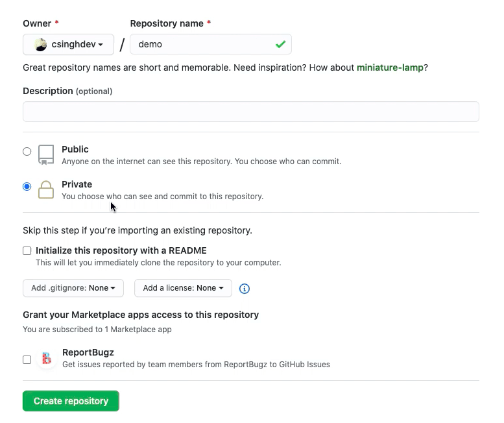Enable Initialize this repository with a README
The width and height of the screenshot is (504, 423).
(27, 250)
